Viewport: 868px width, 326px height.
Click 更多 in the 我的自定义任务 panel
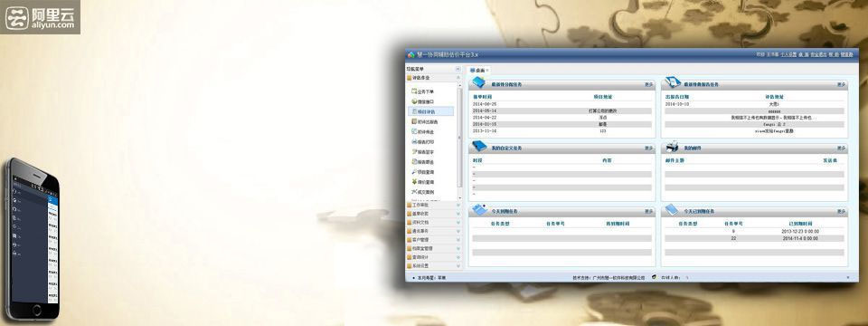point(648,149)
